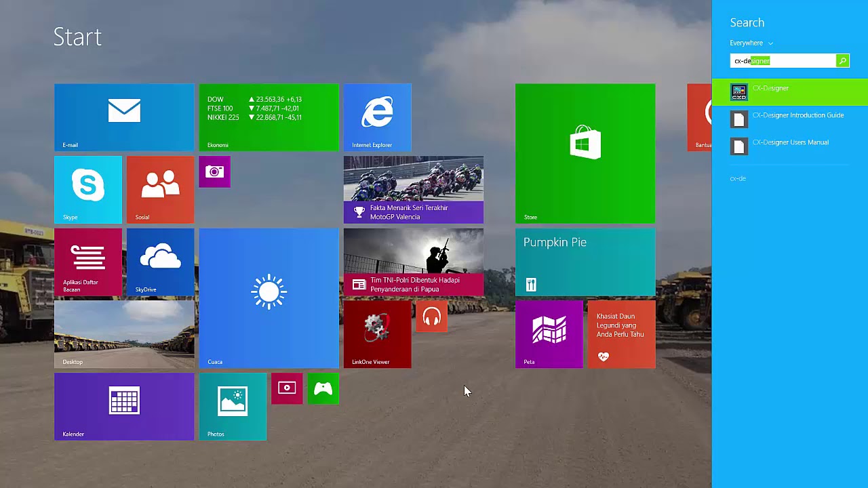Image resolution: width=868 pixels, height=488 pixels.
Task: Open the small Video tile
Action: 287,388
